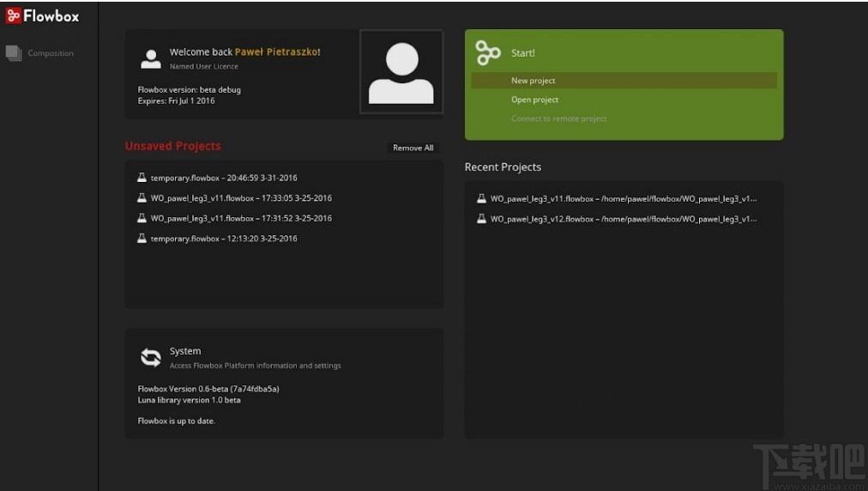The width and height of the screenshot is (868, 491).
Task: Click the Pawel Pietraszko user name
Action: coord(276,52)
